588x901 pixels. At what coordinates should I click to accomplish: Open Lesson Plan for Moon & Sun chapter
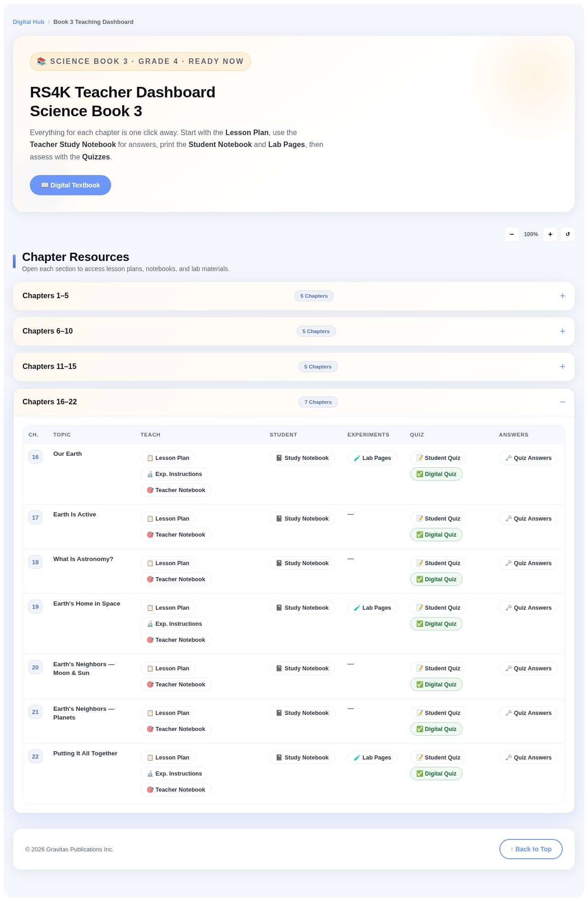pyautogui.click(x=168, y=669)
